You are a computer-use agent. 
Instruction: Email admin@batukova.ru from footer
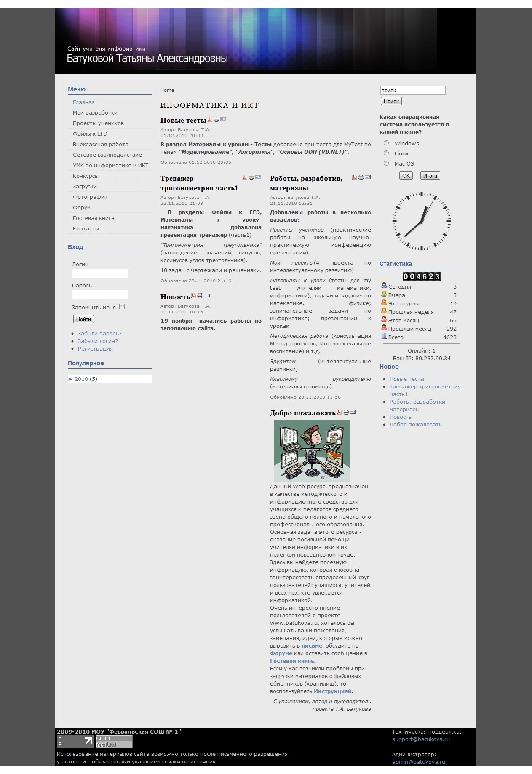coord(419,762)
